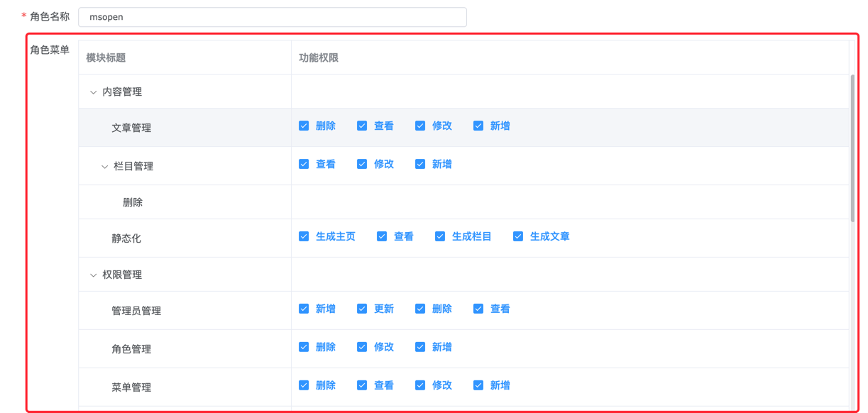868x413 pixels.
Task: Click the vertical scrollbar of permissions table
Action: coord(852,149)
